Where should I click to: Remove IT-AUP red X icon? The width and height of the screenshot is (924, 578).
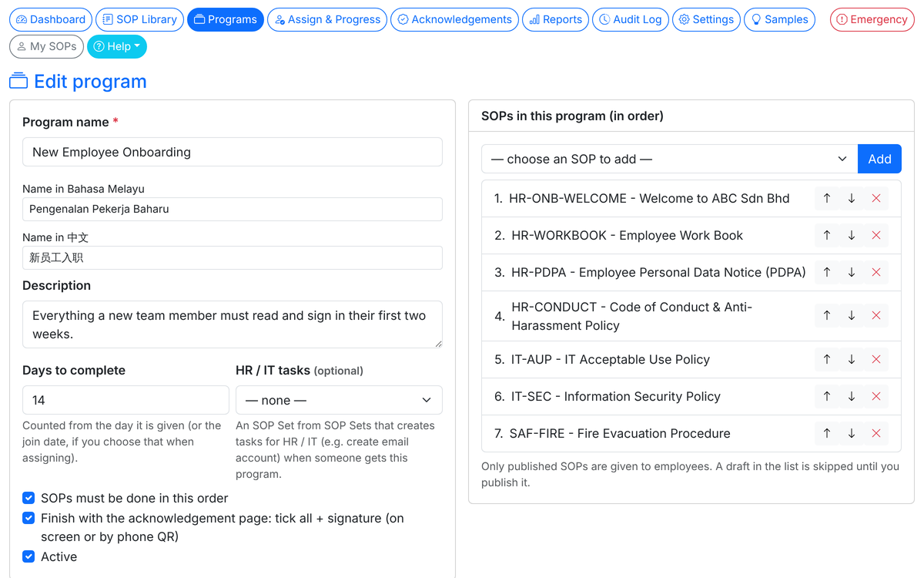coord(876,360)
